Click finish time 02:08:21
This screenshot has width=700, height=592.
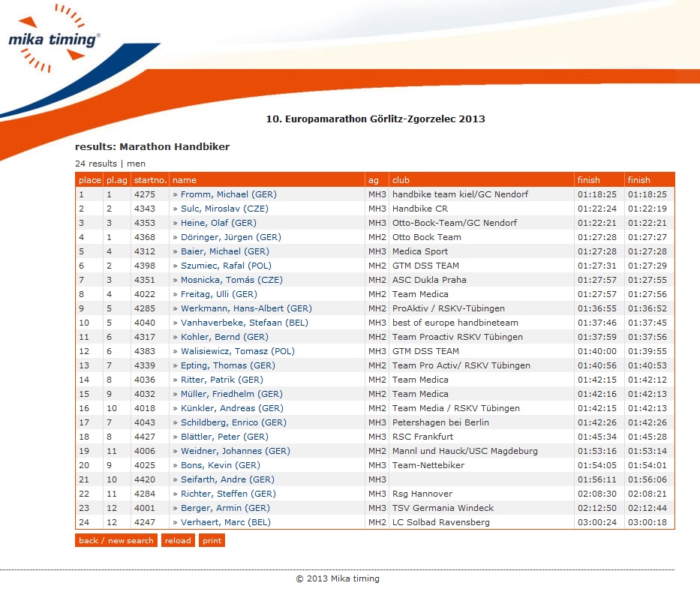tap(647, 494)
